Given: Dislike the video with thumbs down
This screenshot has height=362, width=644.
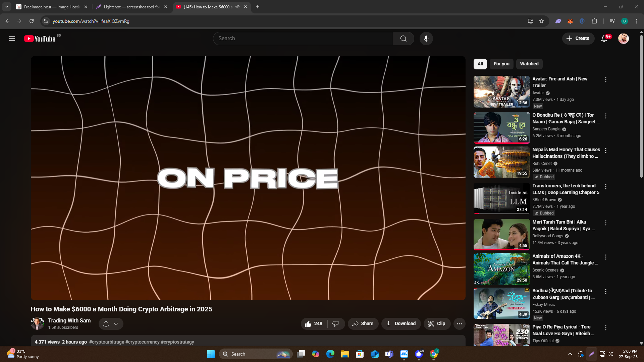Looking at the screenshot, I should pyautogui.click(x=335, y=323).
